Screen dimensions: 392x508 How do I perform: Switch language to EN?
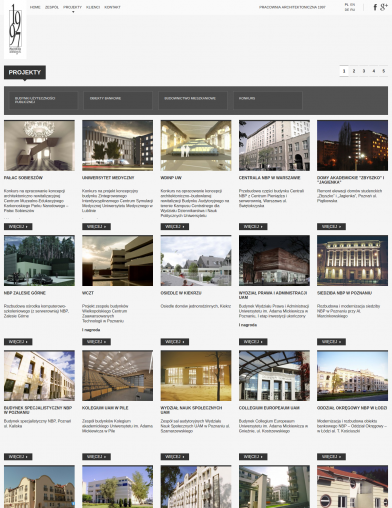click(x=353, y=5)
